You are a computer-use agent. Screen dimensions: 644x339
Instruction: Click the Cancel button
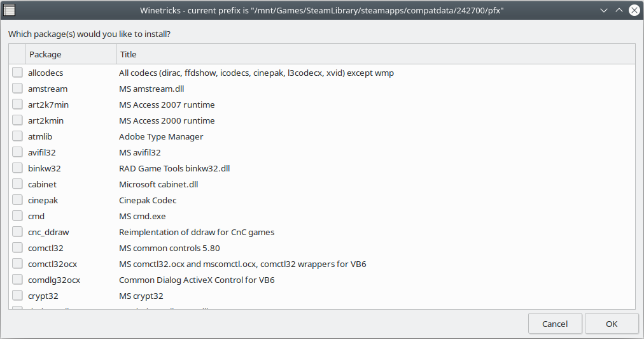point(555,324)
